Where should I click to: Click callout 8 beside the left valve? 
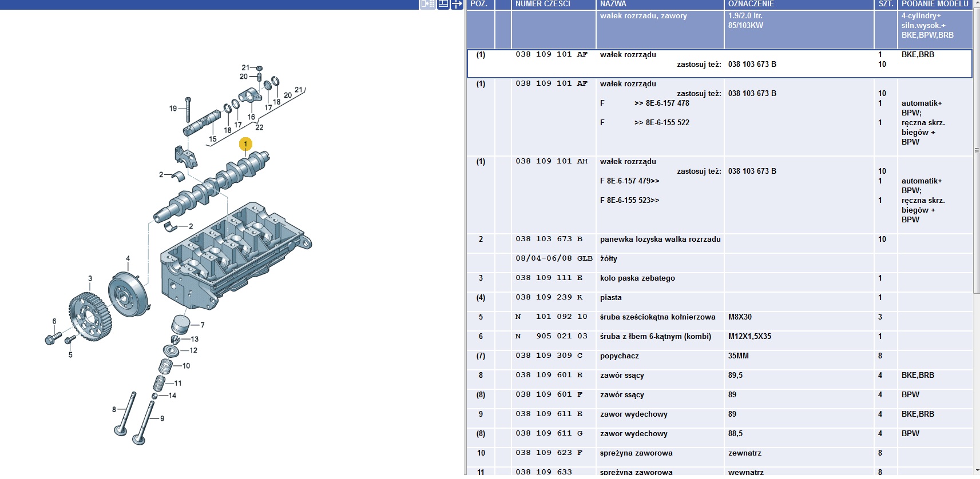(x=114, y=409)
